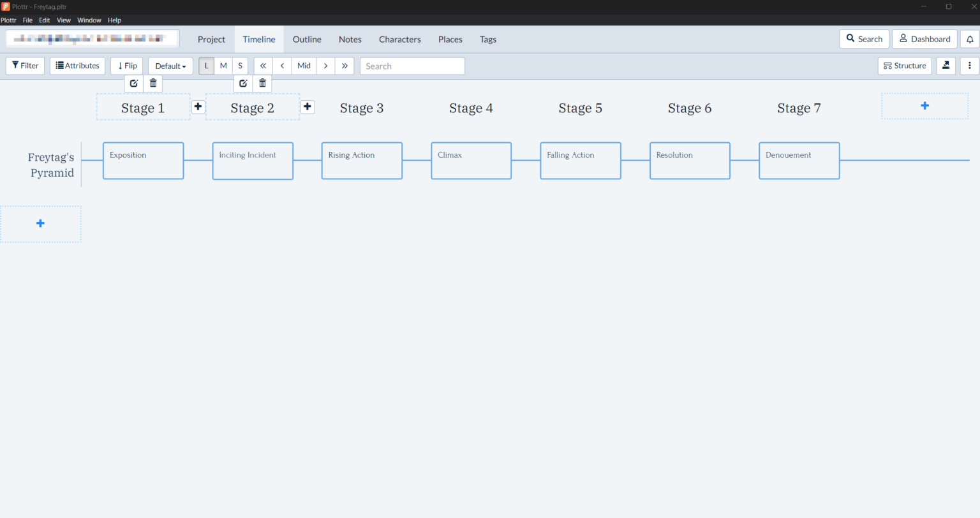The width and height of the screenshot is (980, 518).
Task: Switch to Medium (M) card size
Action: [223, 66]
